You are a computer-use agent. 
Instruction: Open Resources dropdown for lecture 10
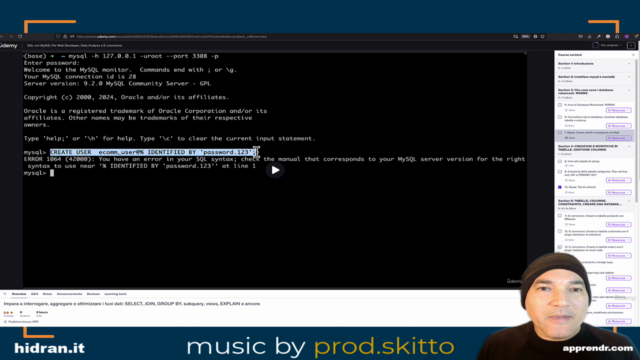coord(618,192)
